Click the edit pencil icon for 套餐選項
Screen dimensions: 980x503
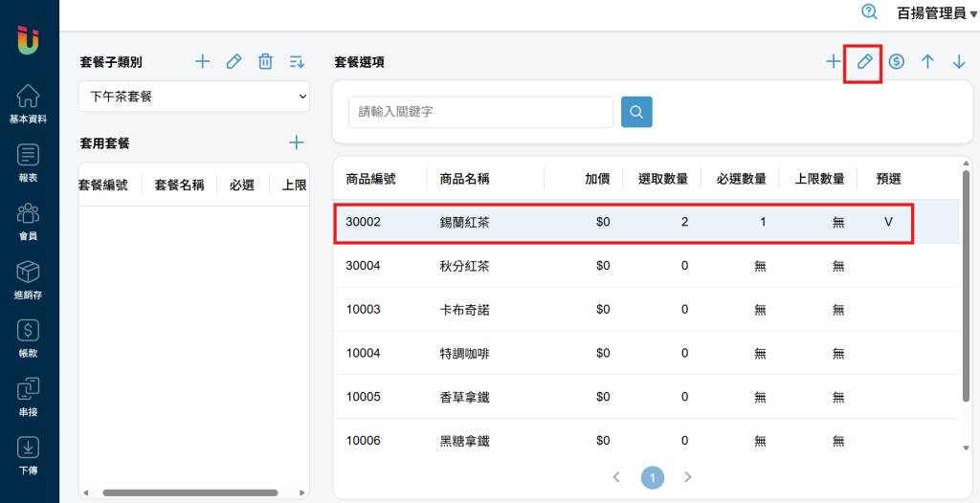click(864, 62)
